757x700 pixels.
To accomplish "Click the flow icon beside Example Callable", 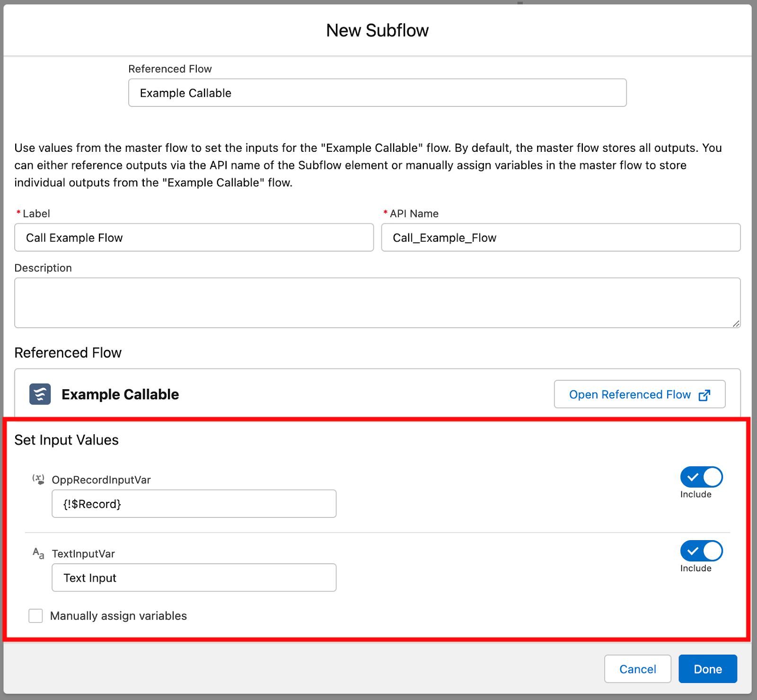I will (40, 394).
